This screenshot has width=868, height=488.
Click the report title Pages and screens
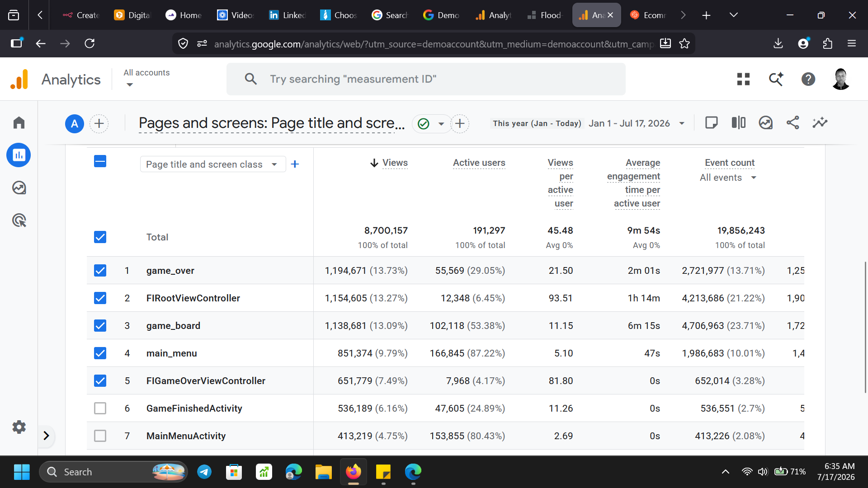(271, 123)
